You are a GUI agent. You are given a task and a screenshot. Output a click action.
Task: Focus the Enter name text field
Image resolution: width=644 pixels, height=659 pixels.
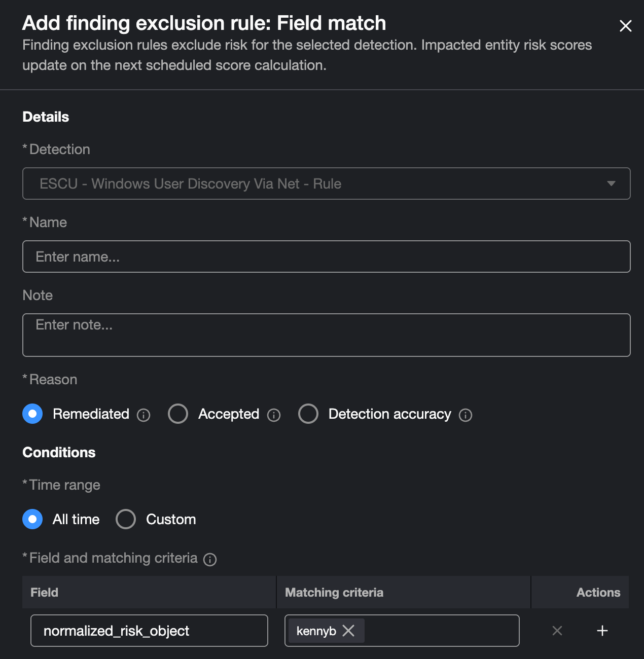pos(326,257)
